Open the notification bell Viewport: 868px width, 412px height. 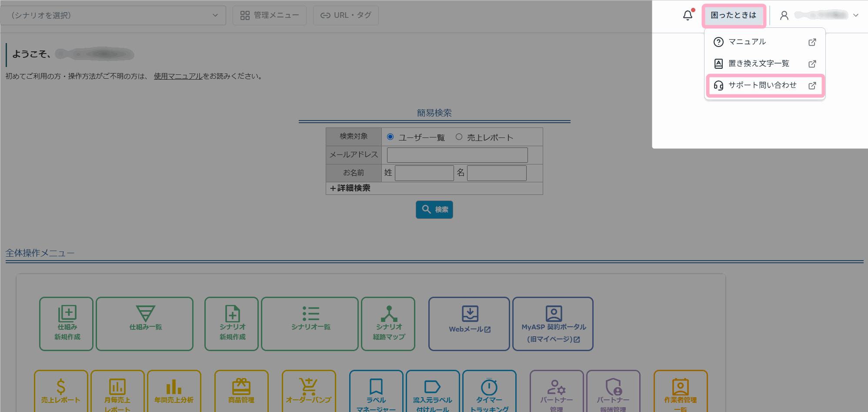[688, 15]
